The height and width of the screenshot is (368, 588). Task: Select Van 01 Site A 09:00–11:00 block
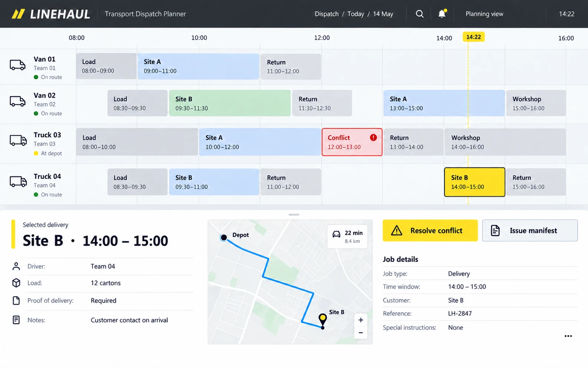198,66
